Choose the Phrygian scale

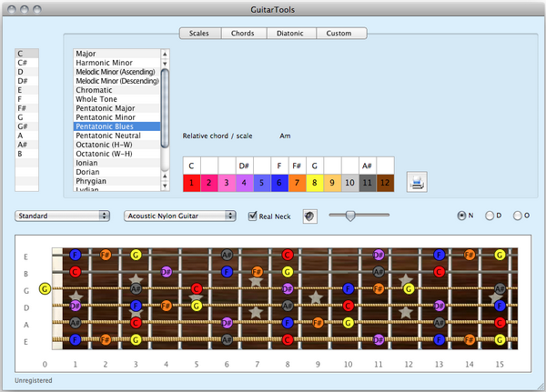pos(117,181)
